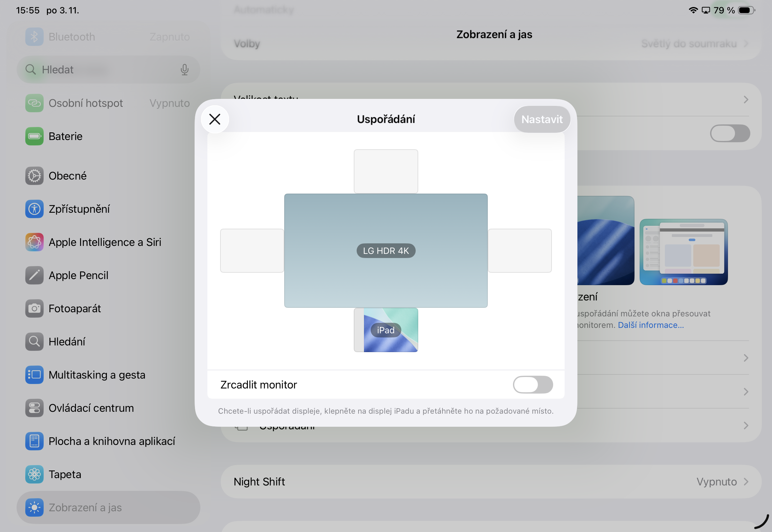The image size is (772, 532).
Task: Click the iPad display thumbnail
Action: pyautogui.click(x=386, y=330)
